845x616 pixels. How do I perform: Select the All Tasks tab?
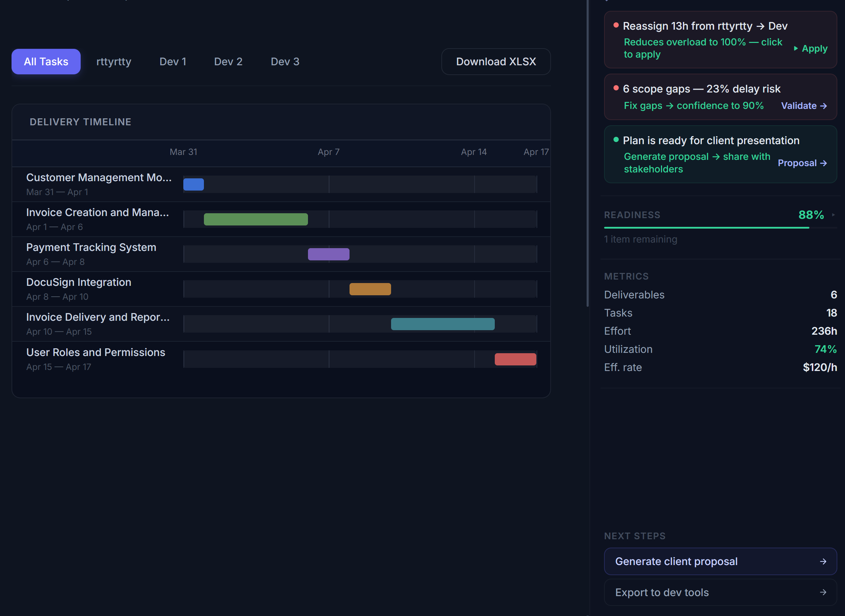[x=46, y=61]
